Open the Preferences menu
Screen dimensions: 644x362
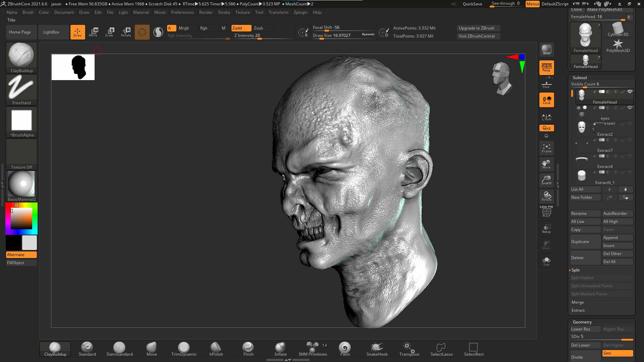(x=182, y=12)
